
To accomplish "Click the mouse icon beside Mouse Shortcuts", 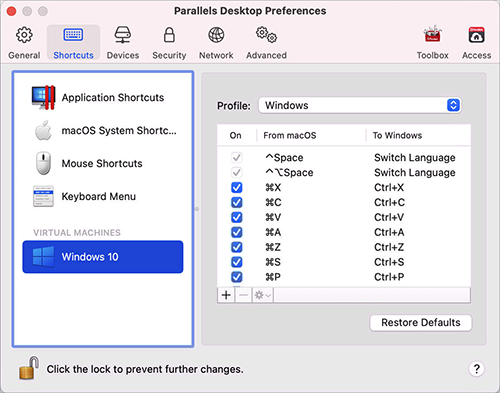I will [43, 163].
